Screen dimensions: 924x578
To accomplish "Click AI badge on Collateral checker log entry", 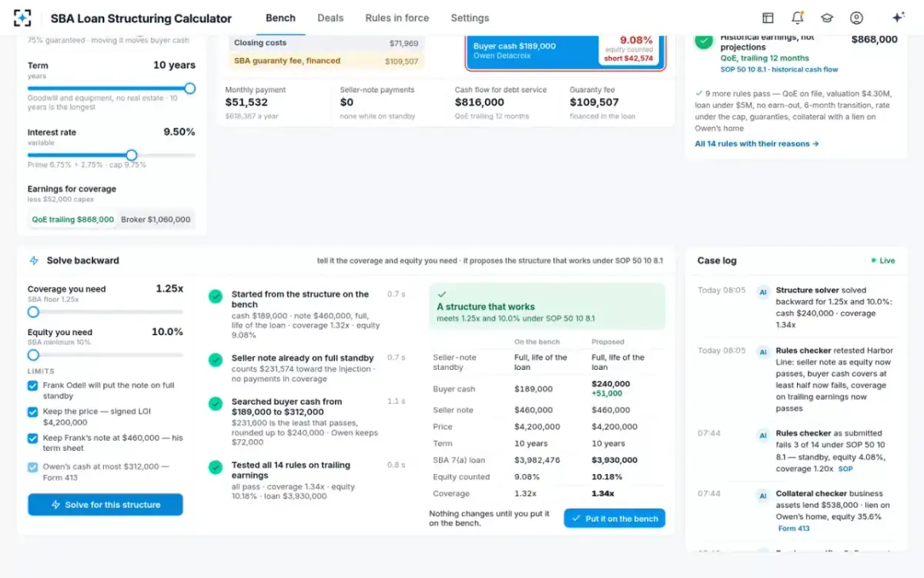I will pyautogui.click(x=763, y=496).
